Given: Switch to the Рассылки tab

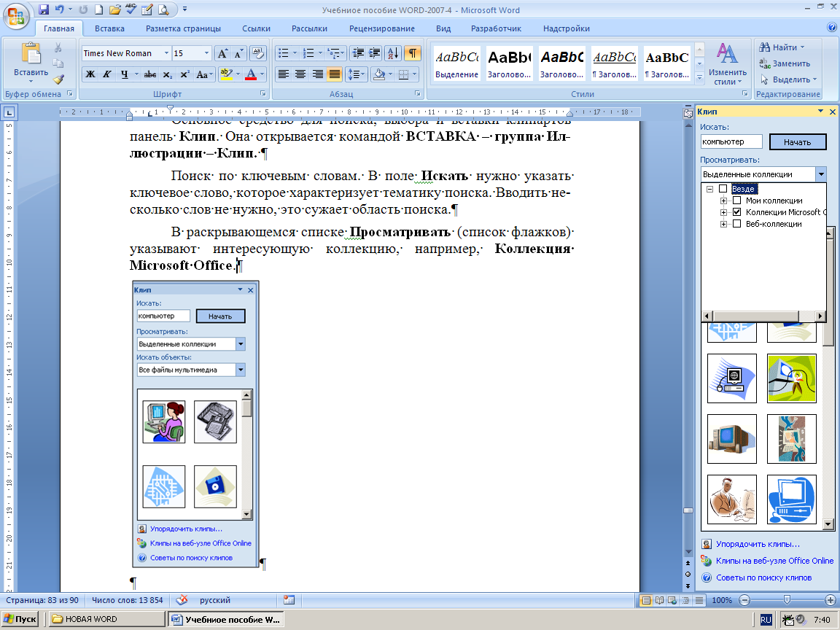Looking at the screenshot, I should click(x=309, y=28).
